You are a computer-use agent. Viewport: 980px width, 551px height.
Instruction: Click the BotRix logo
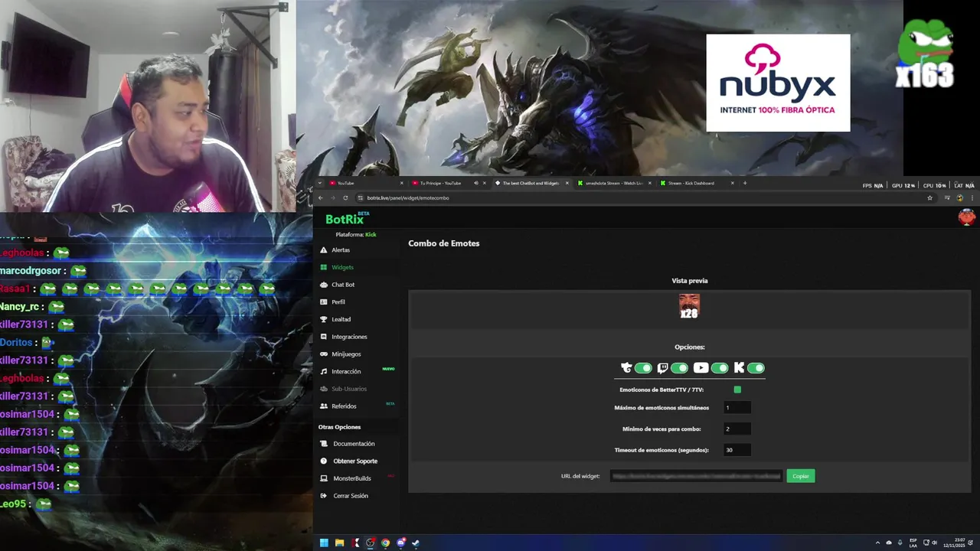[347, 219]
